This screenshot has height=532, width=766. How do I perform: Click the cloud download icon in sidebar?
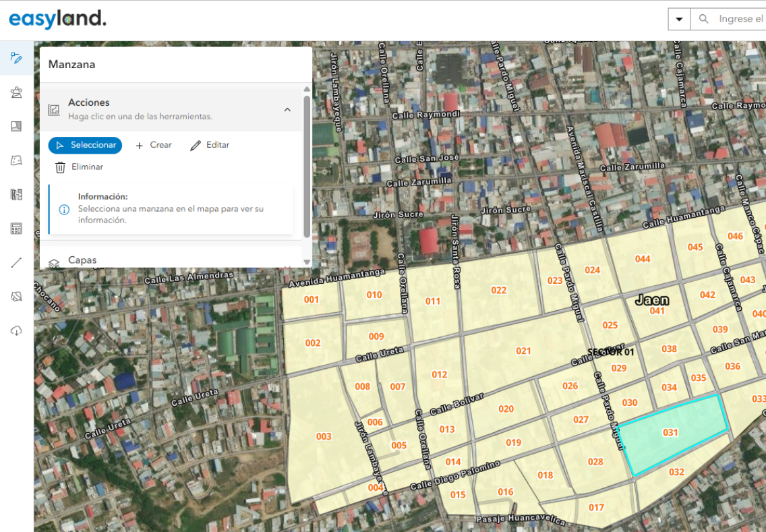pos(17,330)
